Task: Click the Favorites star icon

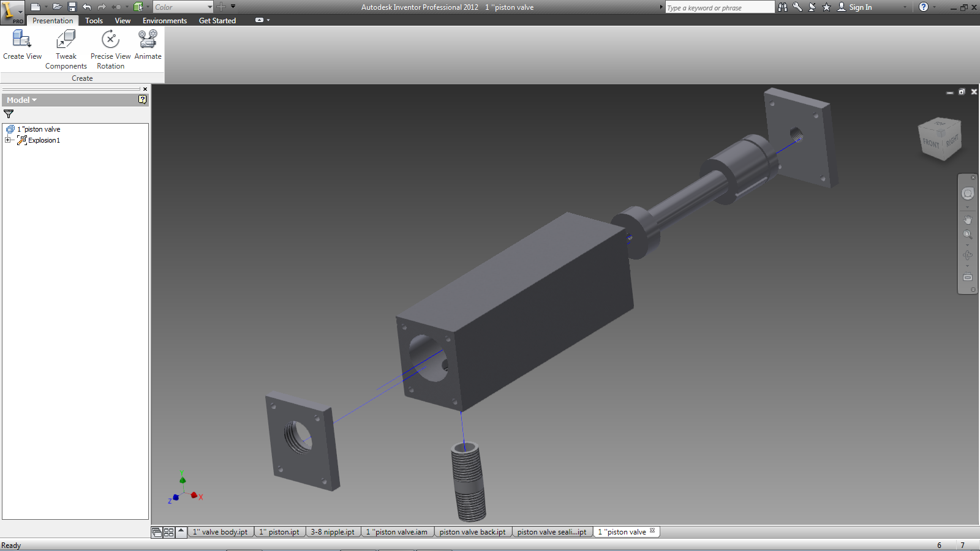Action: [826, 7]
